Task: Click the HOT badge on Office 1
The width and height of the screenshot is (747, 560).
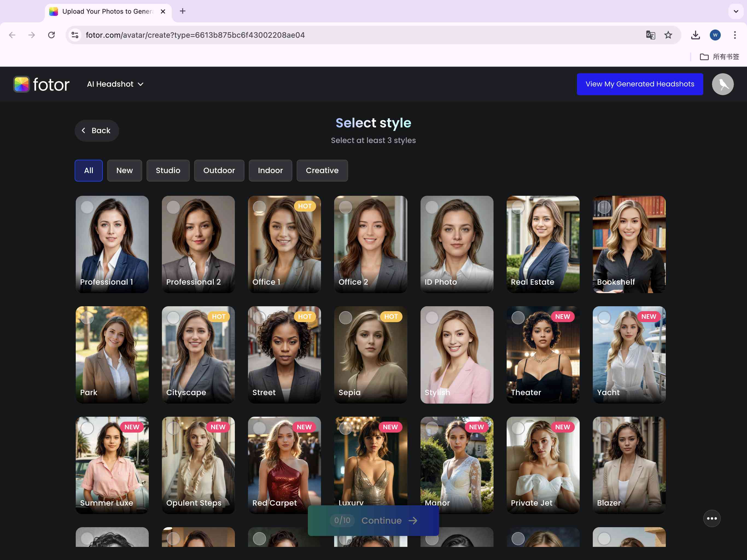Action: (x=305, y=206)
